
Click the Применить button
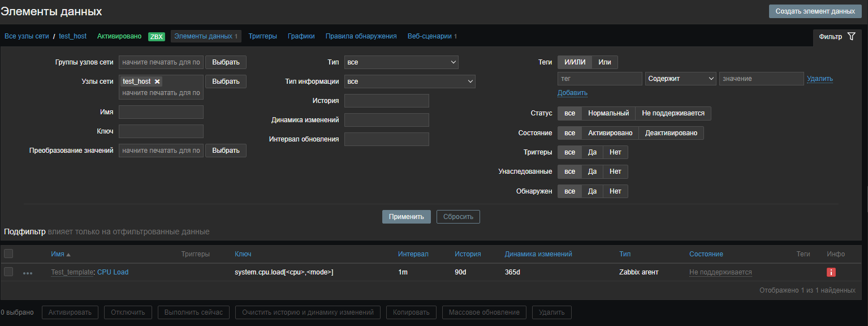[406, 217]
